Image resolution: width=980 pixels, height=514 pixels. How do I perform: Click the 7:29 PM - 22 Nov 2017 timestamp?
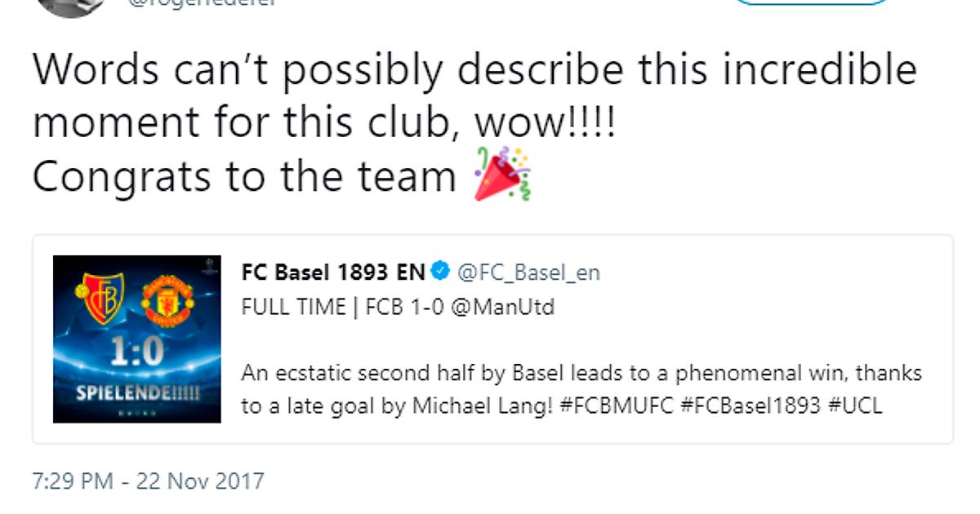(x=148, y=481)
